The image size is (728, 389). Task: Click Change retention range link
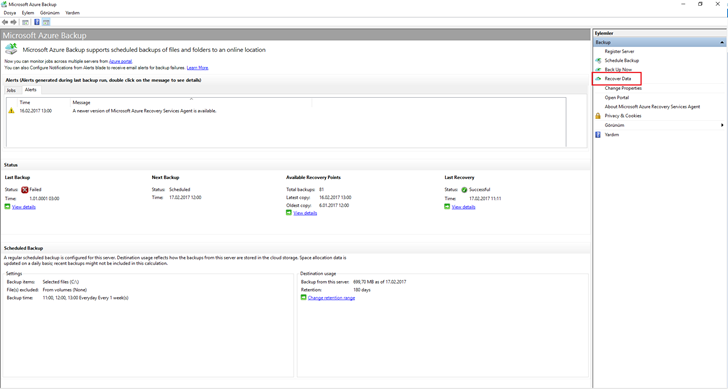coord(332,298)
